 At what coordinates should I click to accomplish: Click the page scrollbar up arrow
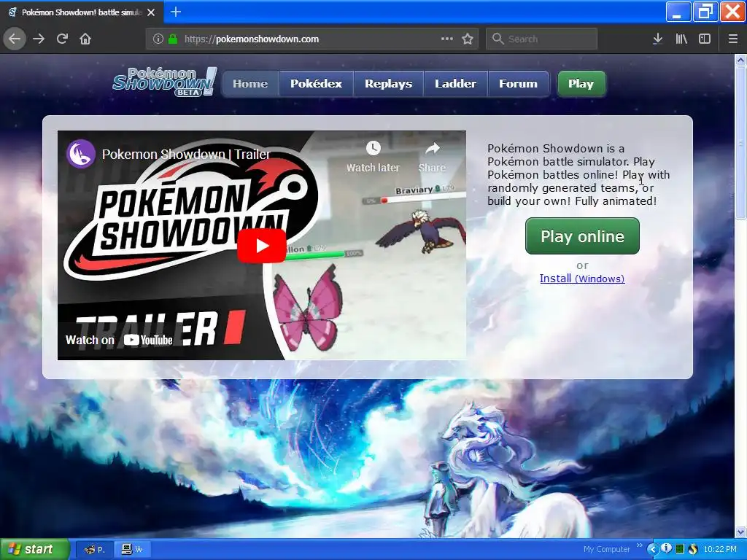tap(740, 61)
